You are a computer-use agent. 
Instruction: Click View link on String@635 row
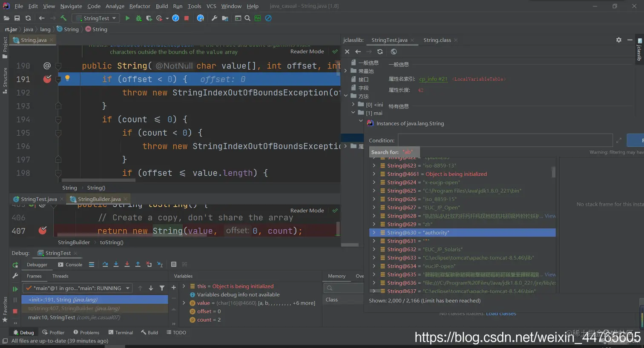point(550,275)
